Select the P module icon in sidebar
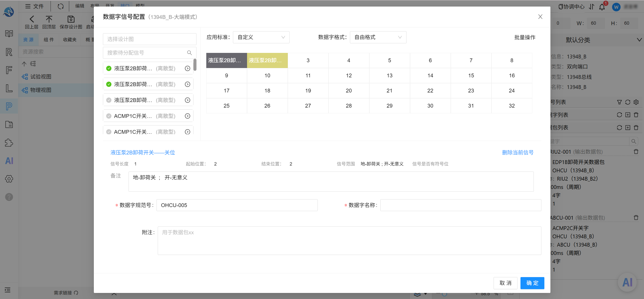 click(9, 106)
